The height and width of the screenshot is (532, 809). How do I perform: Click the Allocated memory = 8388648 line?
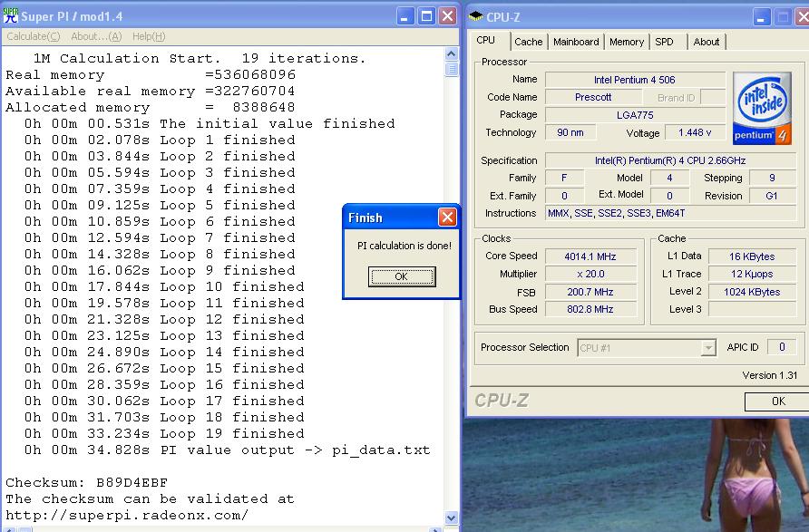coord(151,107)
